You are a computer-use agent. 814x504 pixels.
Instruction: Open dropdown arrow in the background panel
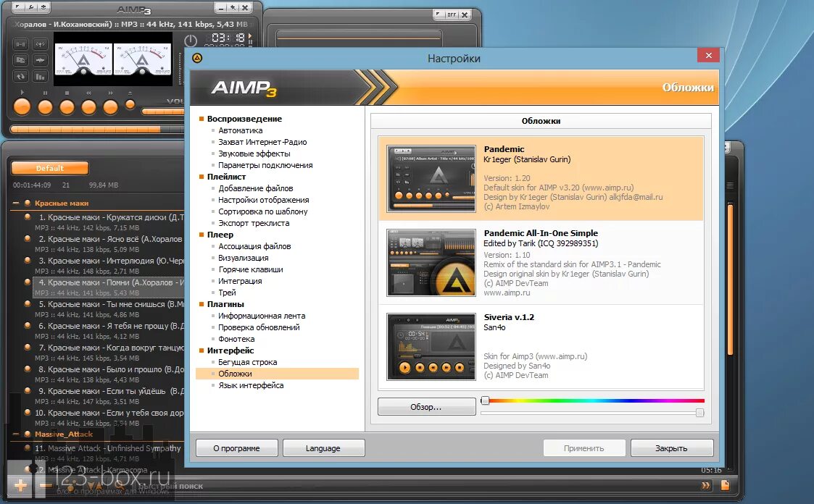(439, 14)
